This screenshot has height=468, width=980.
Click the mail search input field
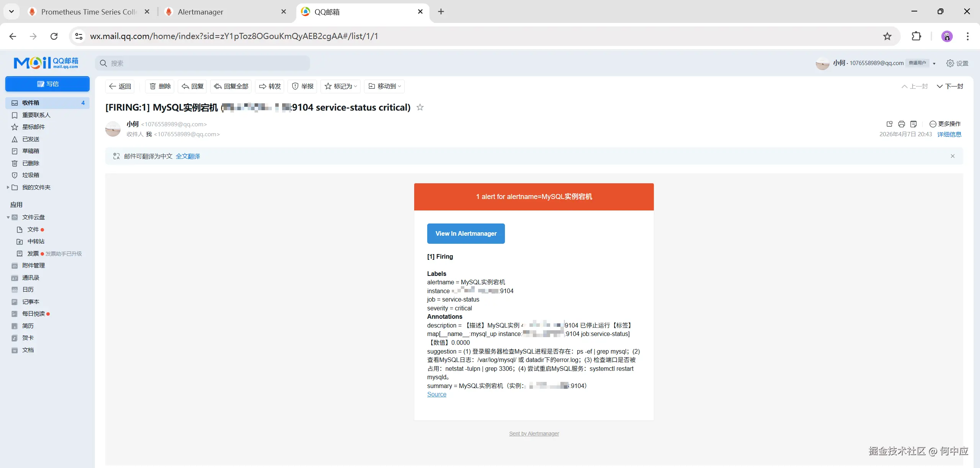click(x=203, y=63)
